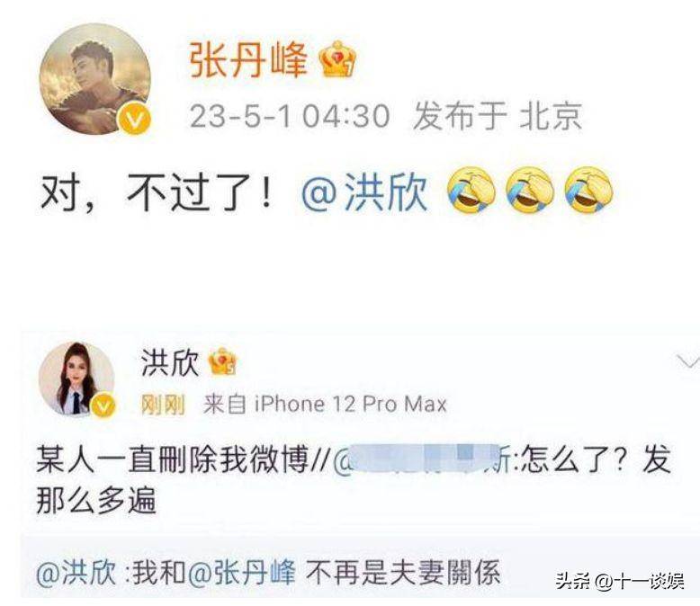The height and width of the screenshot is (606, 700).
Task: Tap the crown membership badge beside 张丹峰
Action: 337,59
